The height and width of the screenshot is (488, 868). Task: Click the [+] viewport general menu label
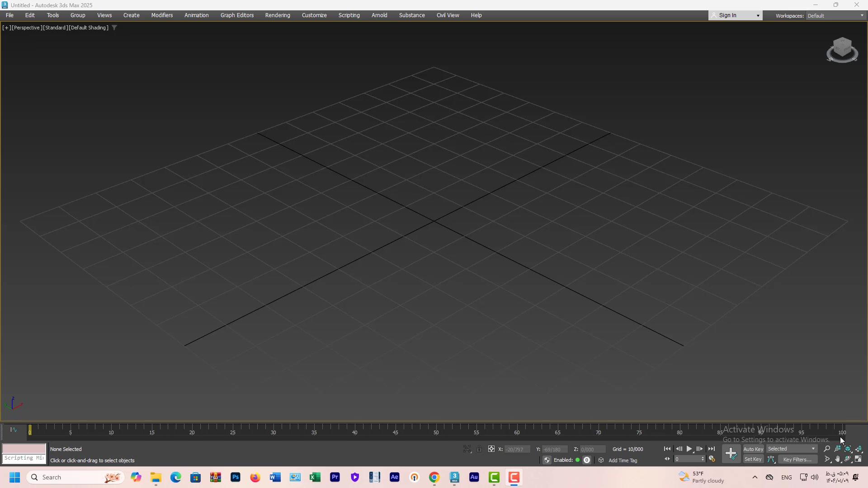(6, 28)
